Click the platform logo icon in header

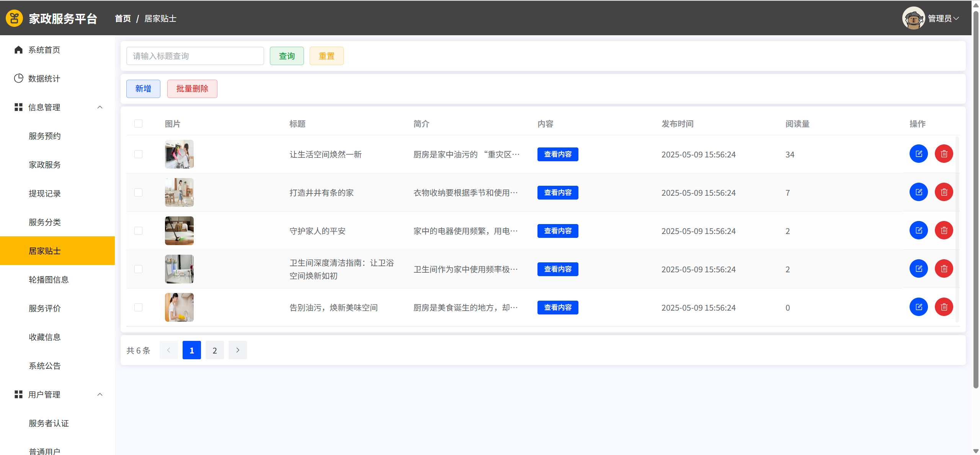click(x=14, y=18)
